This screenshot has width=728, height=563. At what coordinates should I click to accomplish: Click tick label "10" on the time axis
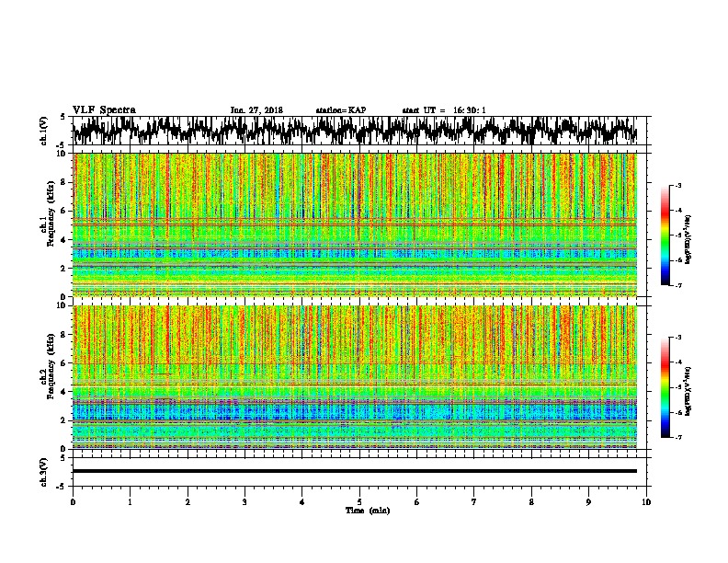point(646,502)
